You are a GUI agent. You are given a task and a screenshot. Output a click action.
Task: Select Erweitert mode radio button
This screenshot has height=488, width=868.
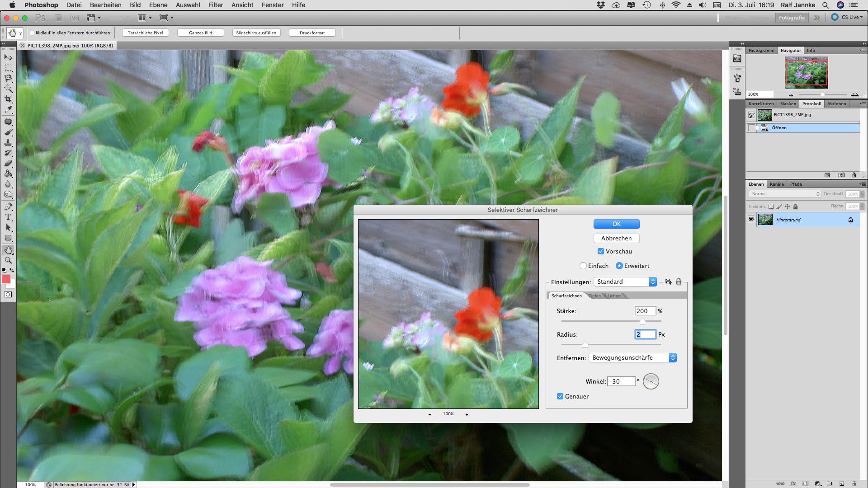pyautogui.click(x=619, y=266)
